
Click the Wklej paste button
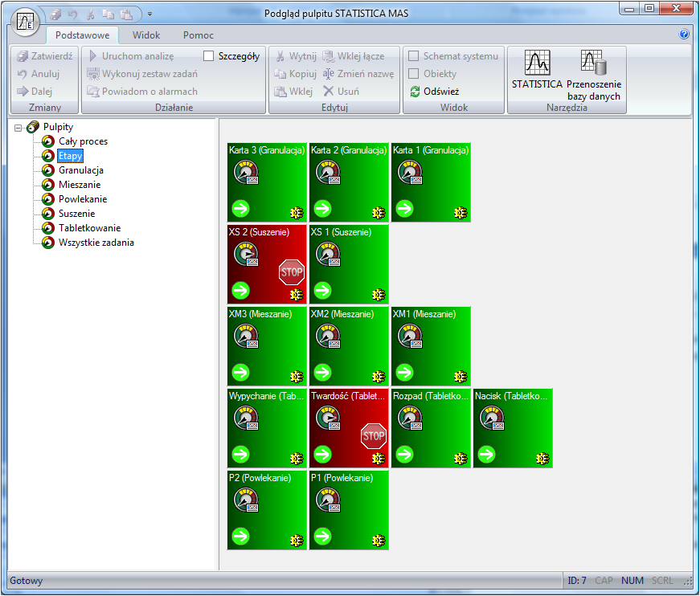tap(293, 92)
